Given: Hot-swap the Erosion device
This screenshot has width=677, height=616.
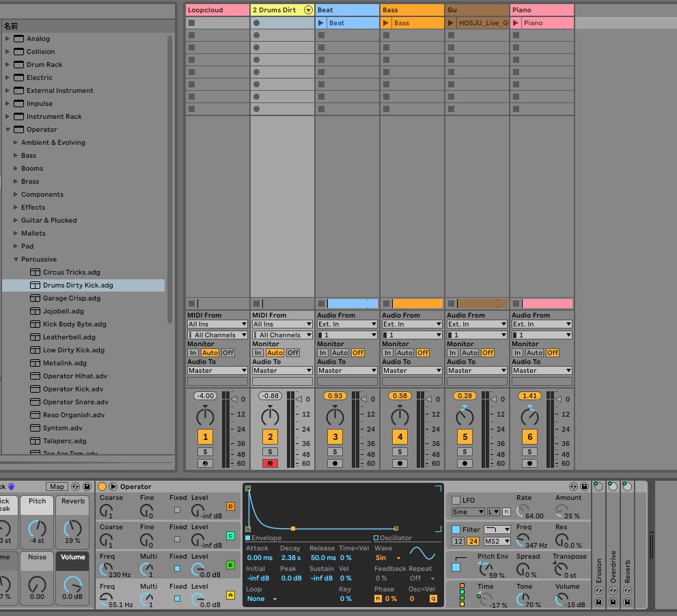Looking at the screenshot, I should 598,590.
